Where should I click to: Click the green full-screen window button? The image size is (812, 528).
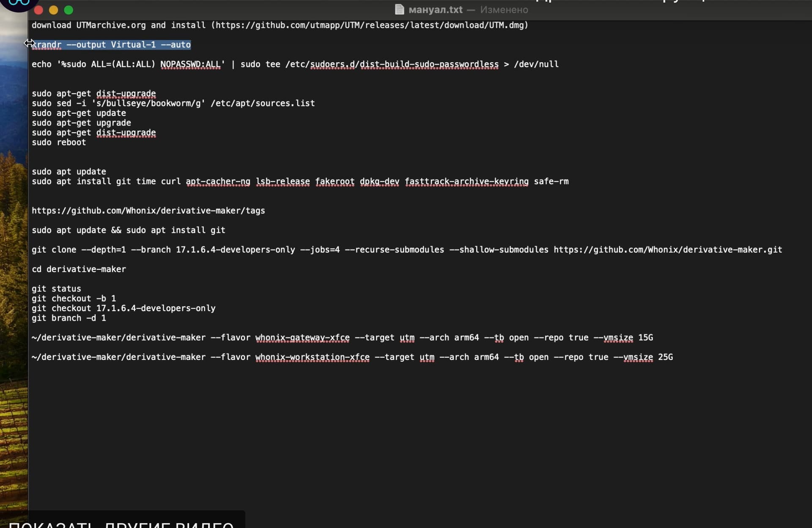[x=69, y=10]
